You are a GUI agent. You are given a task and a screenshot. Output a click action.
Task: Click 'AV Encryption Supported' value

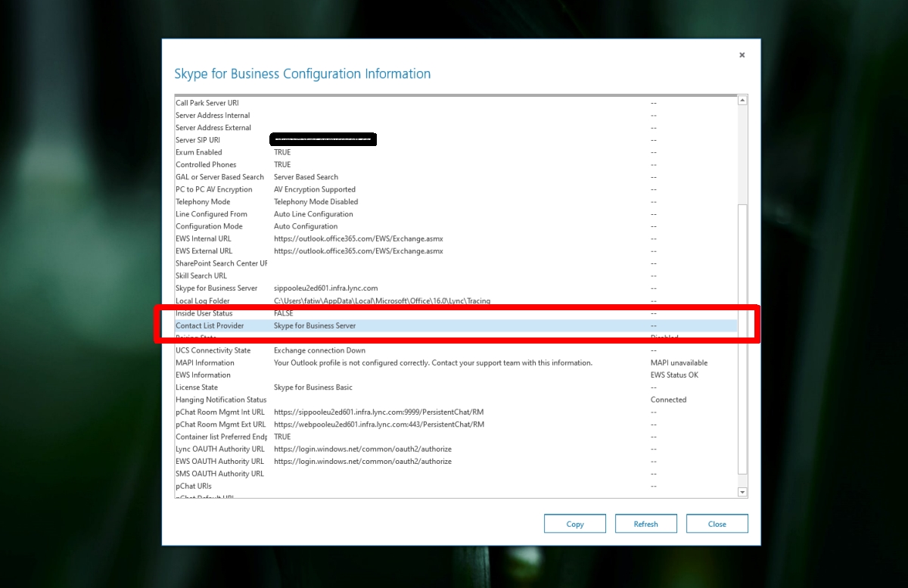315,189
